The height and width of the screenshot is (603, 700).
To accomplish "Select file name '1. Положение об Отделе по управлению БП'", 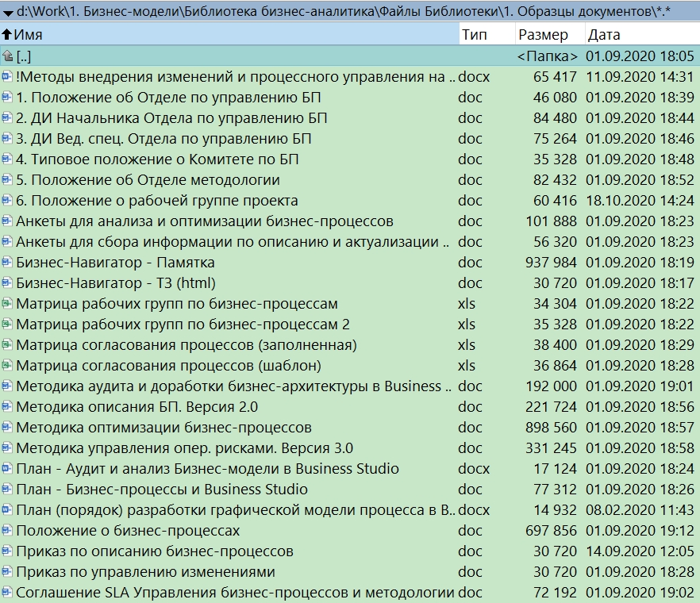I will [x=168, y=98].
